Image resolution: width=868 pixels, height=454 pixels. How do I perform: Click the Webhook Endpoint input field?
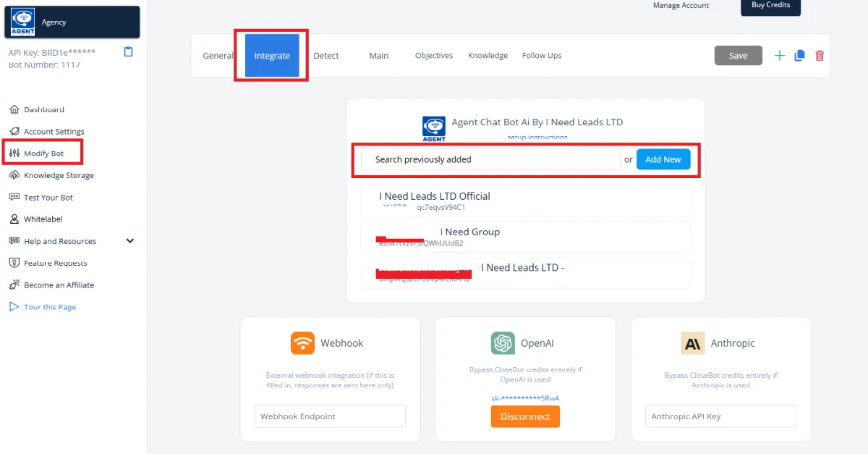330,416
